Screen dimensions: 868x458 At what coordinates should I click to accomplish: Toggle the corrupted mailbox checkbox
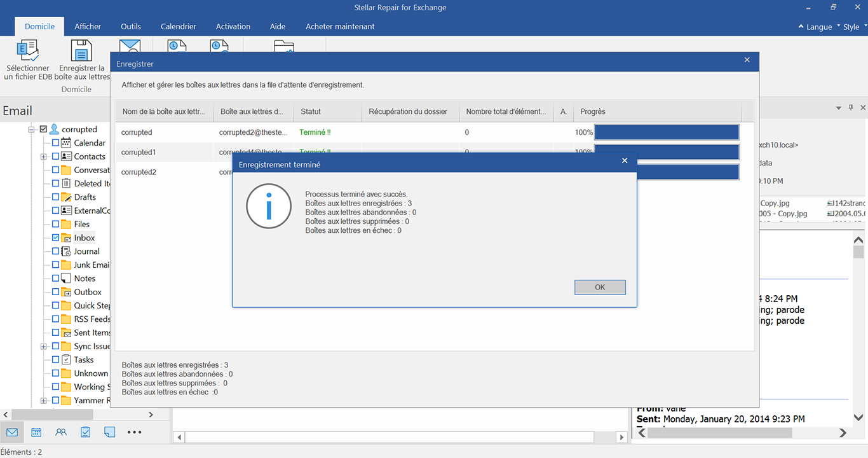pos(43,129)
